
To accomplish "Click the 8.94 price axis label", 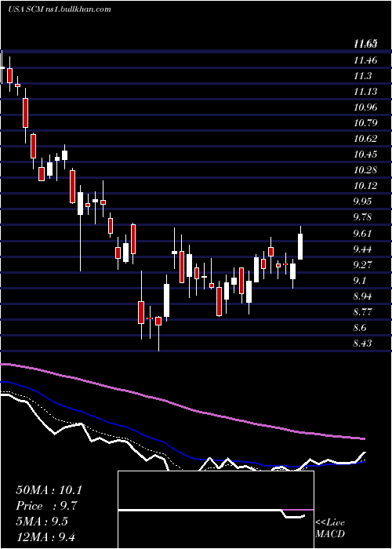I will point(362,296).
